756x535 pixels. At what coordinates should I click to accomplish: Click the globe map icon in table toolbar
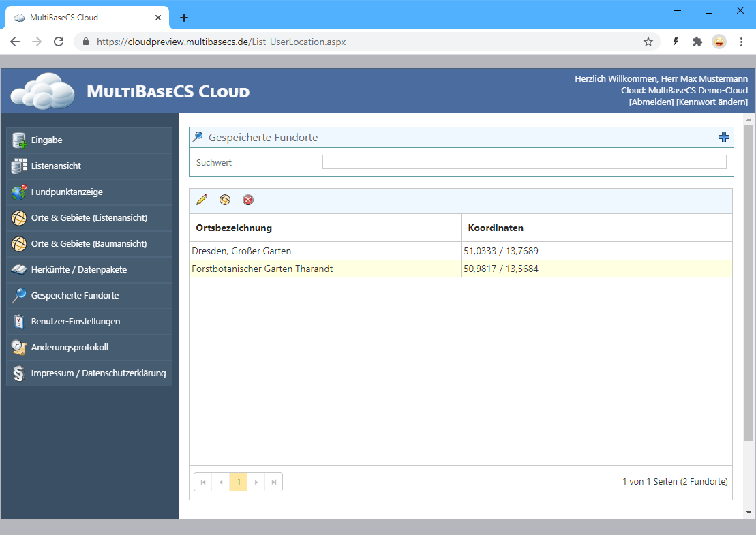tap(225, 200)
